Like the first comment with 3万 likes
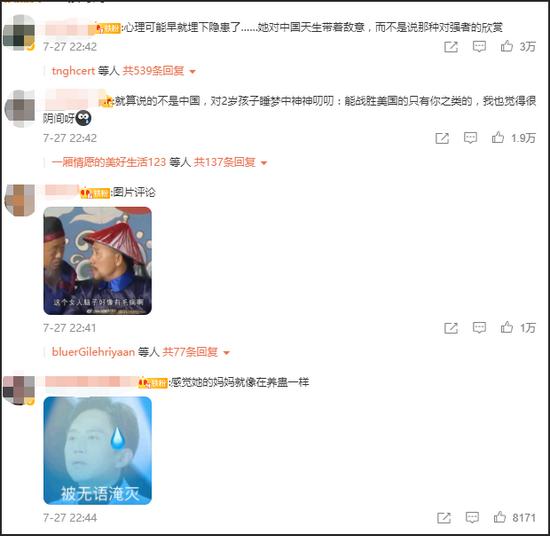Image resolution: width=550 pixels, height=536 pixels. click(x=507, y=46)
